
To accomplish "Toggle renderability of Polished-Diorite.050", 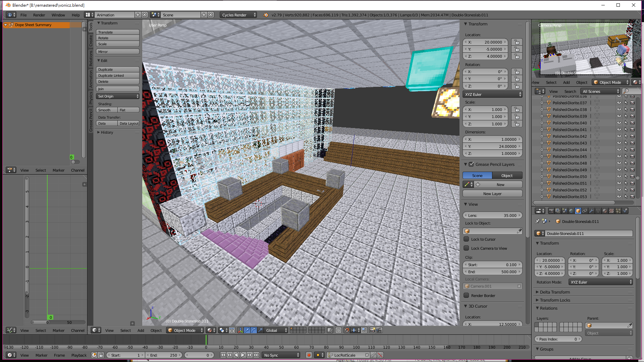I will (632, 177).
